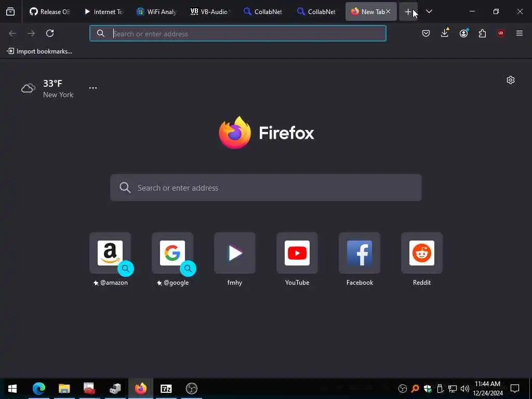Image resolution: width=532 pixels, height=399 pixels.
Task: Switch to the VB-Audio tab
Action: [x=210, y=11]
